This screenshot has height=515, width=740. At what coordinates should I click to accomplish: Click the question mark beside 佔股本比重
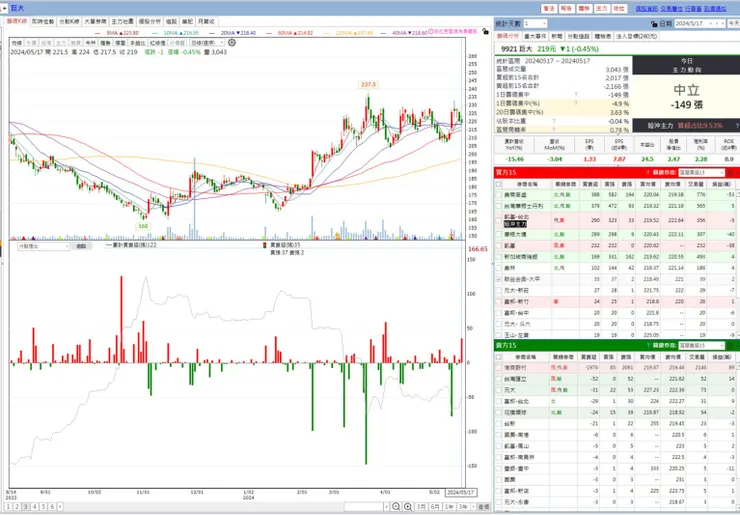554,121
